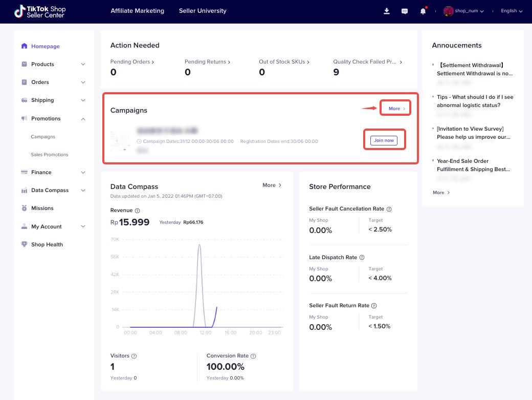Click the TikTok Shop Seller Center logo
Screen dimensions: 532x400
40,11
